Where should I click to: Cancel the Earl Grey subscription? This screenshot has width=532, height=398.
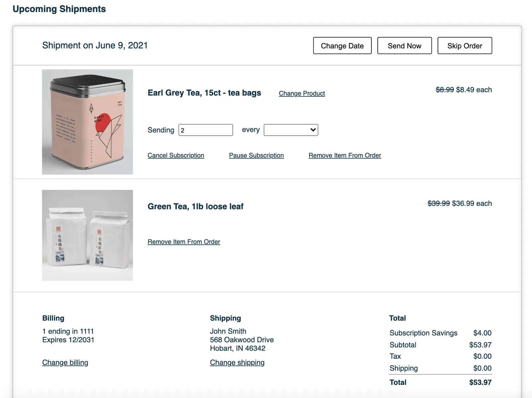click(176, 155)
